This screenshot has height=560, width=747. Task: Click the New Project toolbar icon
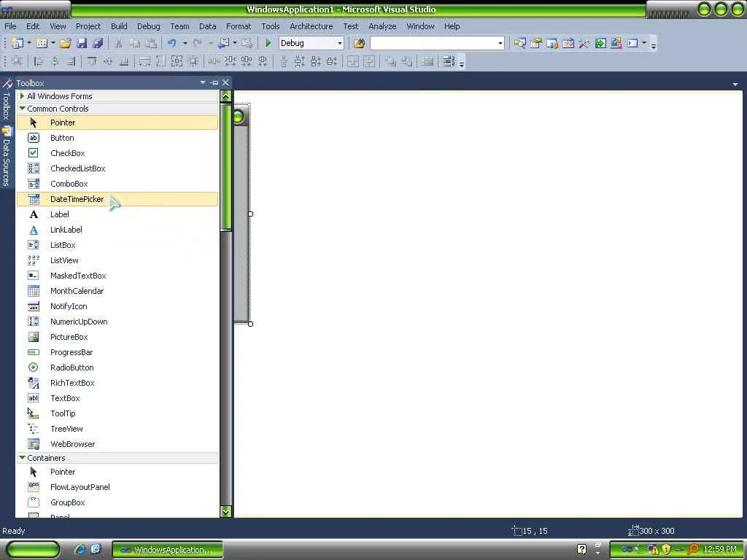(x=18, y=43)
